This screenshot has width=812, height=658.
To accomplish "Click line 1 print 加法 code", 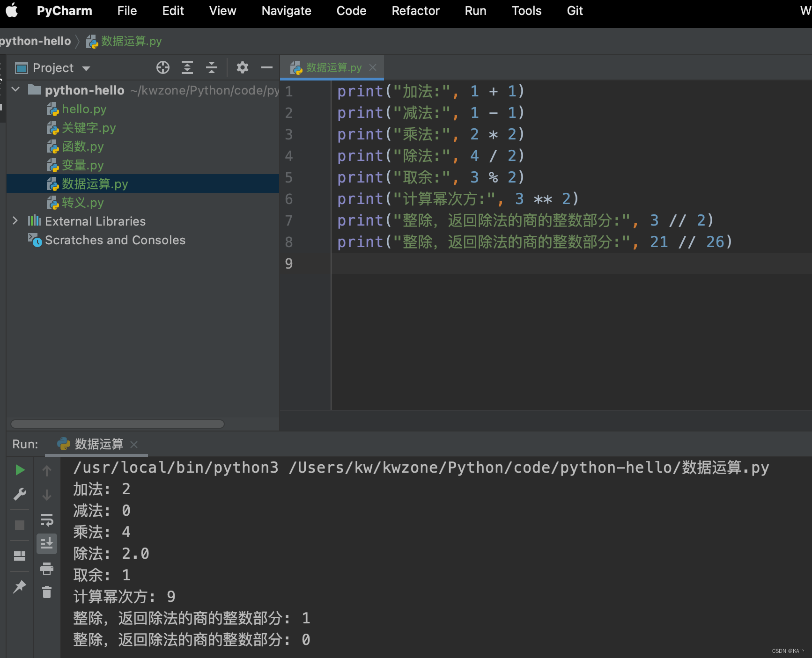I will click(x=430, y=91).
